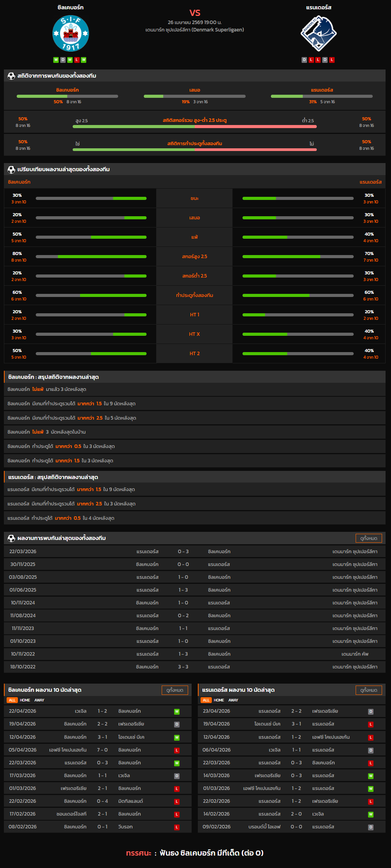This screenshot has width=391, height=868.
Task: Click red L badge on Randers' 19/04/2026 match
Action: (x=371, y=724)
